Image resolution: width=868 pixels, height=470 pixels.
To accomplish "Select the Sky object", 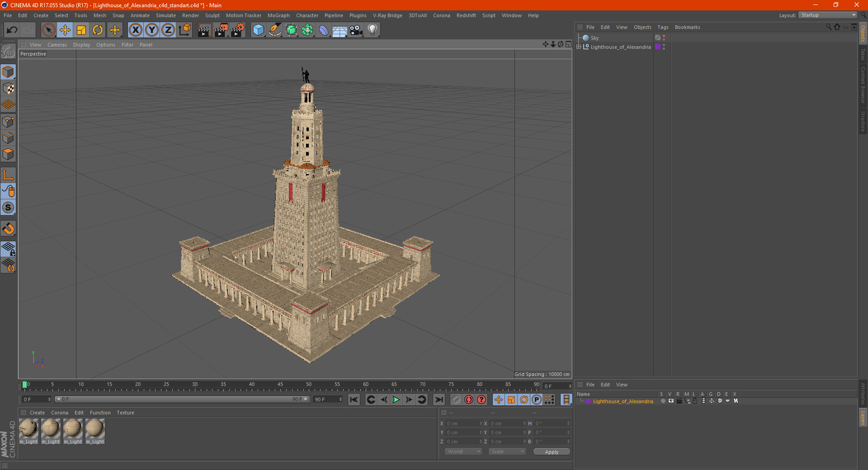I will (x=594, y=38).
